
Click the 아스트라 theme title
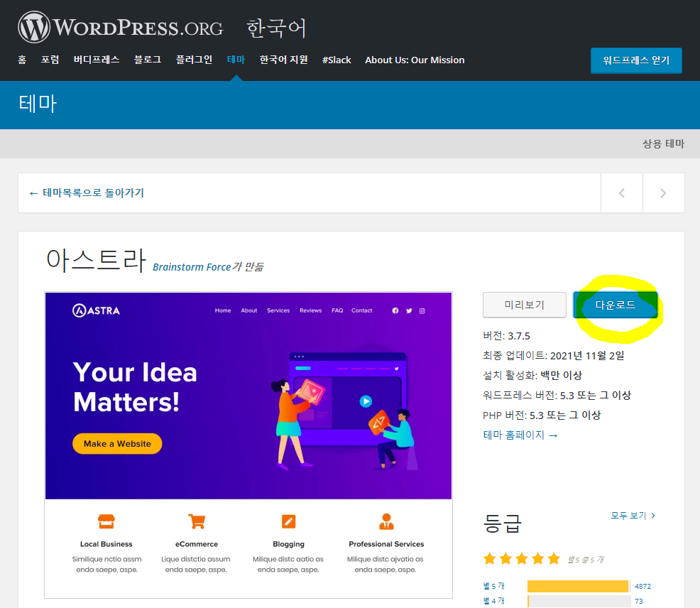[97, 259]
